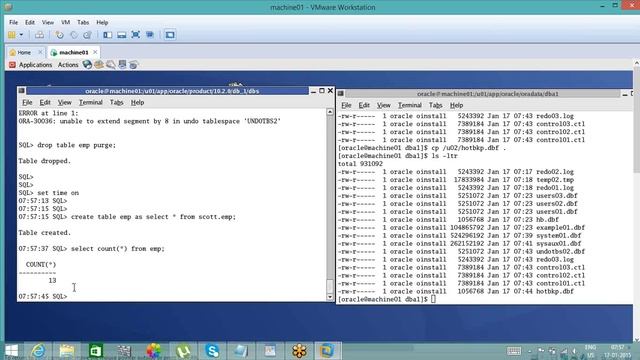Close the Home tab

click(x=40, y=52)
